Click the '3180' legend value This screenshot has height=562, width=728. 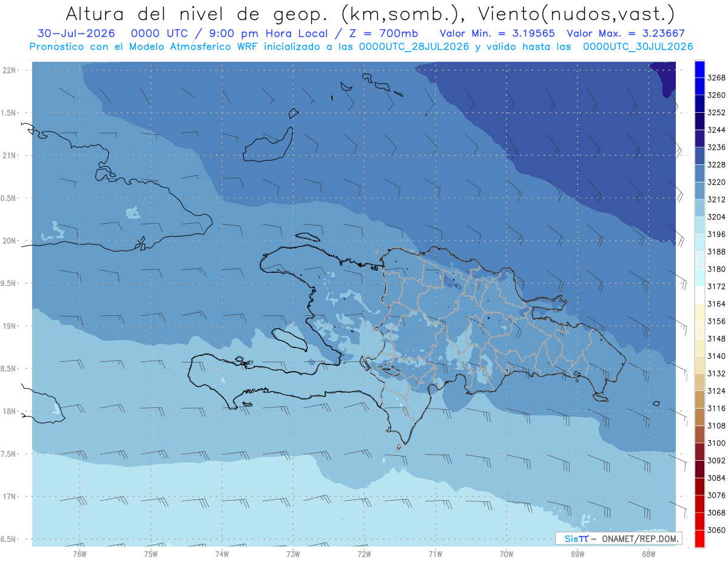coord(716,269)
